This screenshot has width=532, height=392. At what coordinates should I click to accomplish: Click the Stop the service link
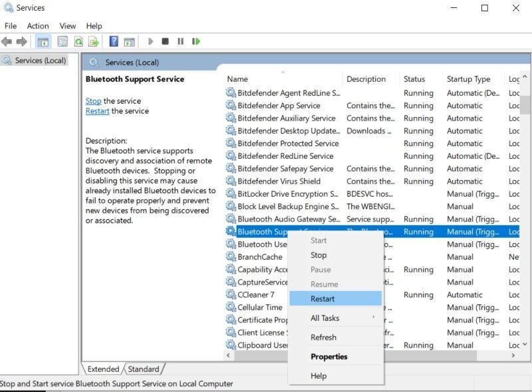pyautogui.click(x=93, y=101)
